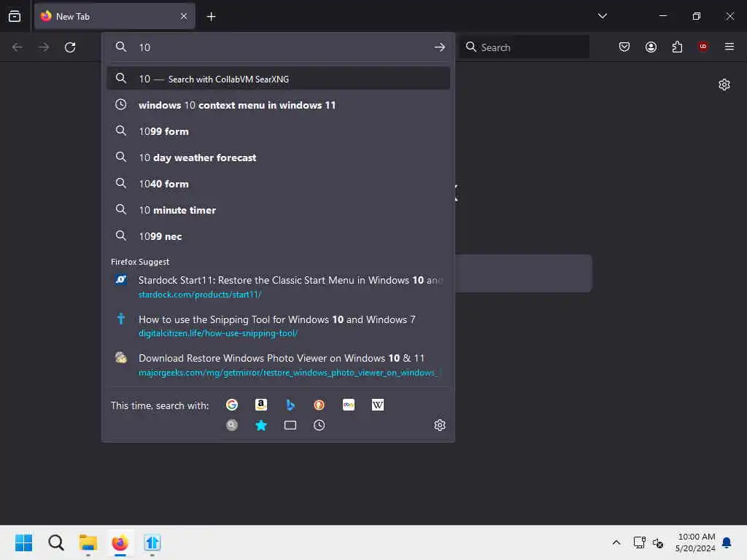The height and width of the screenshot is (560, 747).
Task: Open clock showing 10:00 AM 5/20/2024
Action: coord(695,542)
